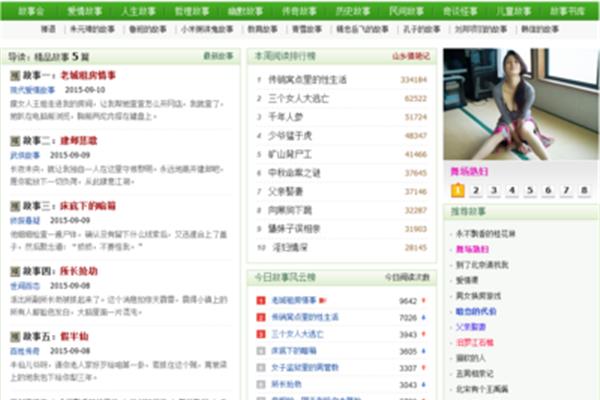Click the icon before 故事三 heading
This screenshot has width=600, height=400.
pyautogui.click(x=15, y=206)
